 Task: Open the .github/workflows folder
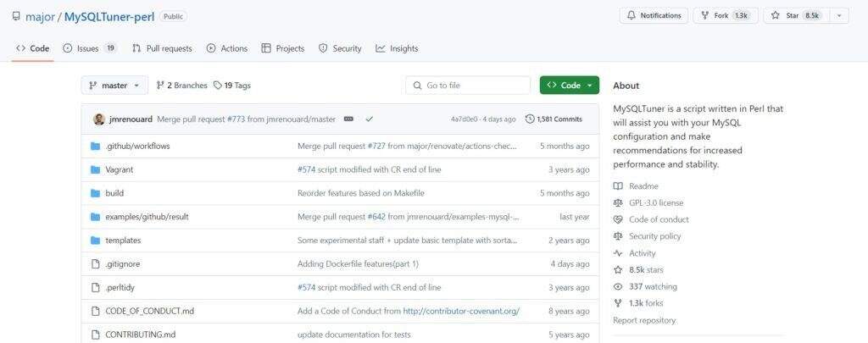137,146
